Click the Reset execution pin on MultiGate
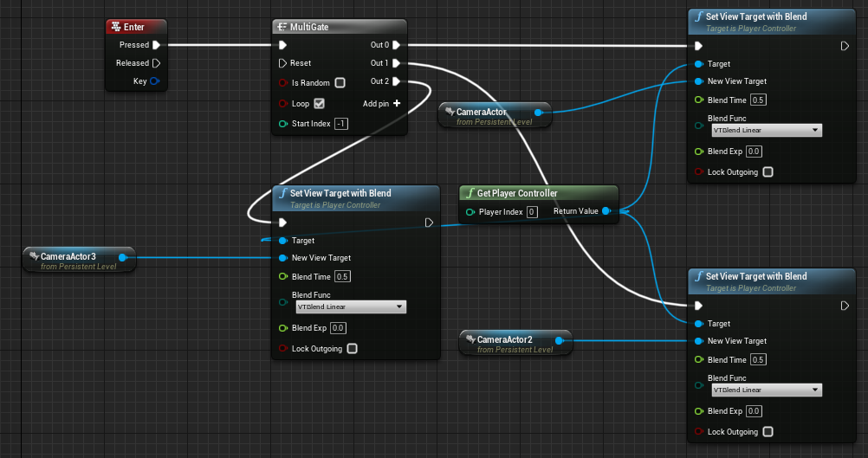This screenshot has height=458, width=868. 282,63
